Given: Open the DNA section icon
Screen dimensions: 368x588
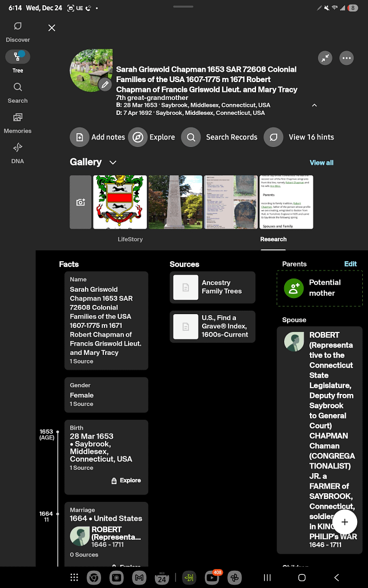Looking at the screenshot, I should pos(18,152).
